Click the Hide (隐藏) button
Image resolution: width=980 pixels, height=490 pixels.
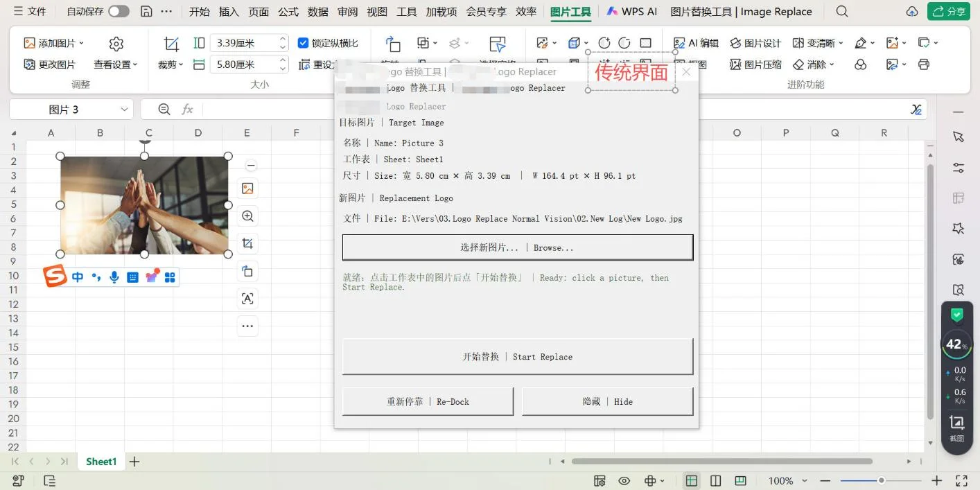pyautogui.click(x=608, y=401)
